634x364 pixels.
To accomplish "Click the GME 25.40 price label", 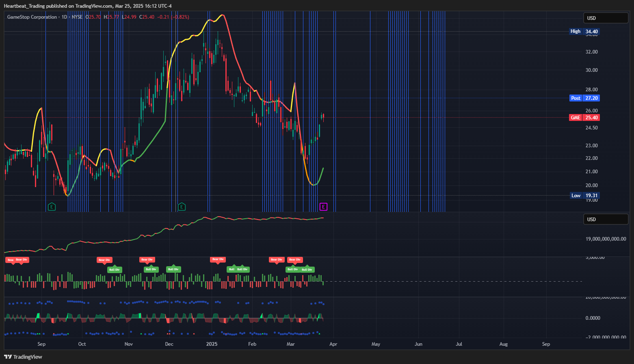I will 584,118.
